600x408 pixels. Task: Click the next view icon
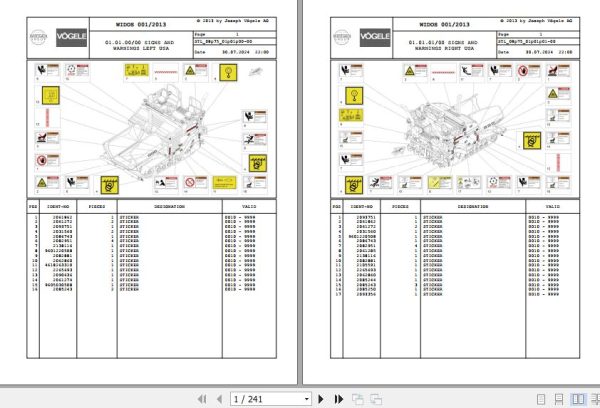pos(376,399)
